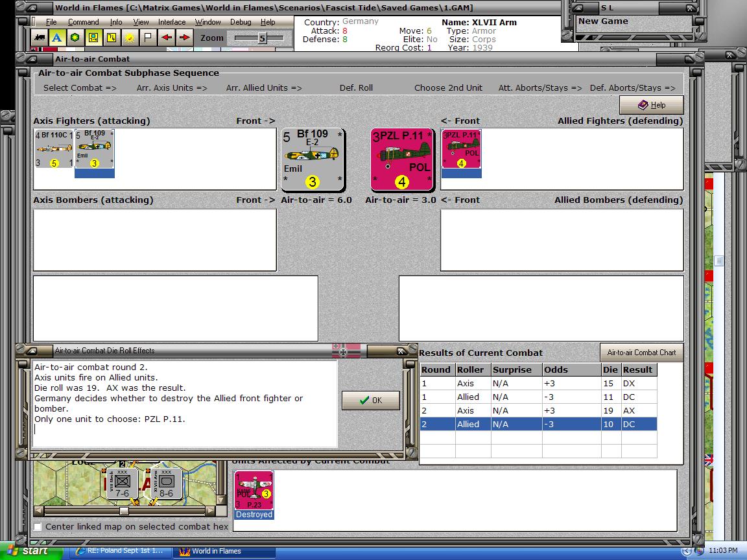
Task: Click the linked map horizontal scrollbar thumb
Action: tap(124, 511)
